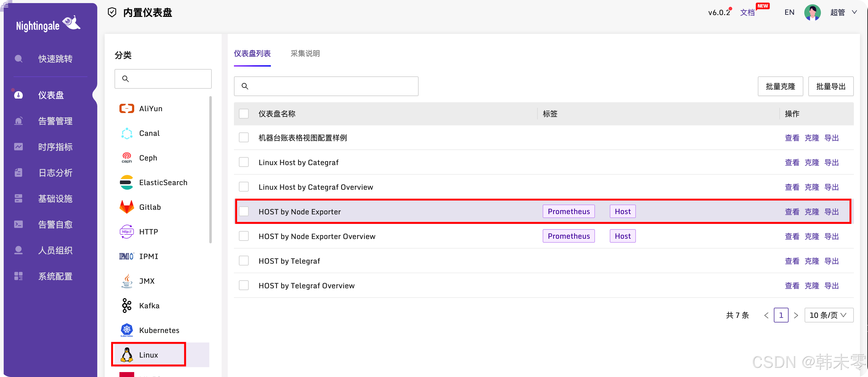Choose the Kafka icon in categories
868x377 pixels.
point(127,306)
